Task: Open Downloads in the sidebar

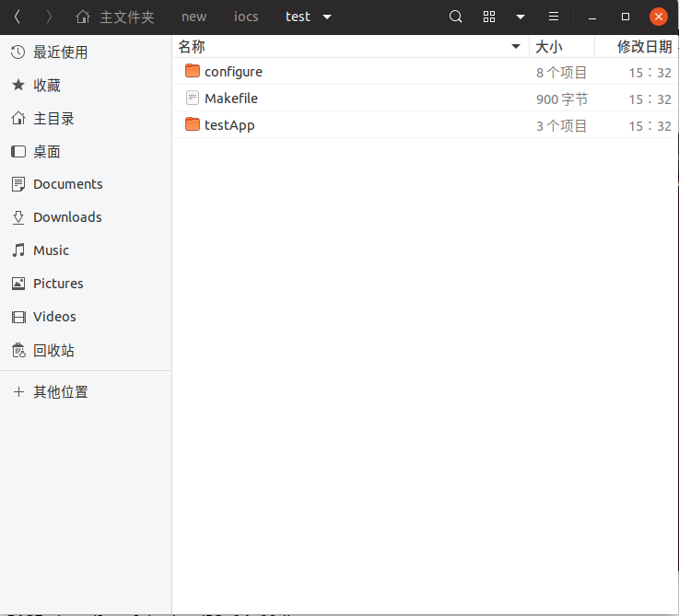Action: tap(67, 217)
